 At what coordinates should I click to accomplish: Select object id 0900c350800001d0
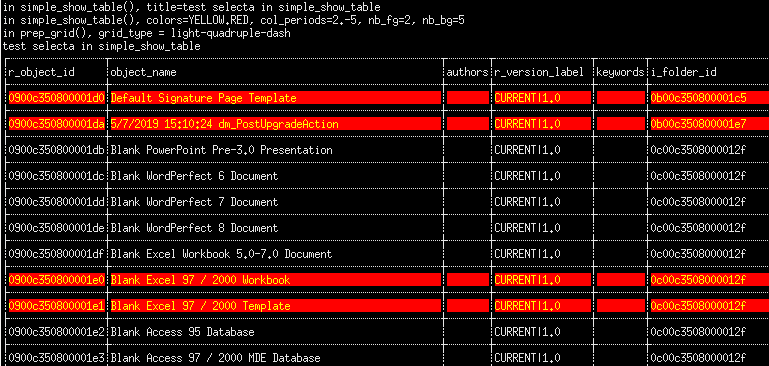[x=56, y=98]
